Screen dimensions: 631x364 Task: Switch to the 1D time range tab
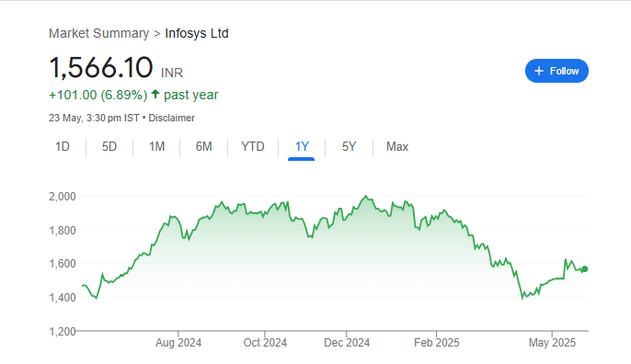tap(63, 146)
